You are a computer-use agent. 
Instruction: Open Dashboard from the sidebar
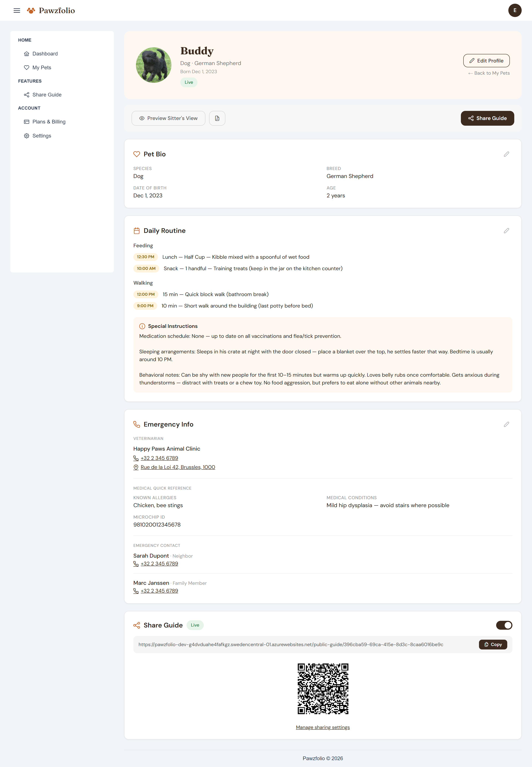click(x=45, y=54)
